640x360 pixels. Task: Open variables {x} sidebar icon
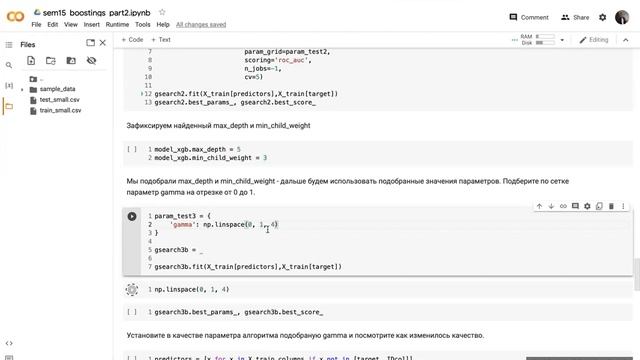coord(9,85)
